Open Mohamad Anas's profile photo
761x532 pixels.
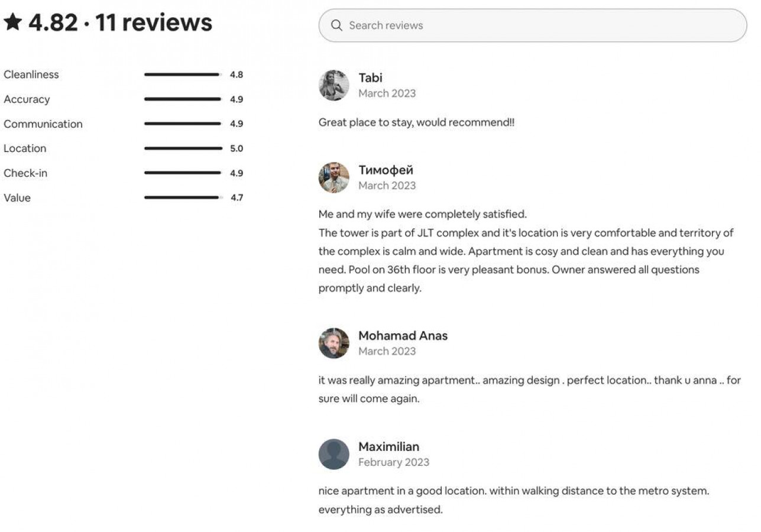click(334, 343)
